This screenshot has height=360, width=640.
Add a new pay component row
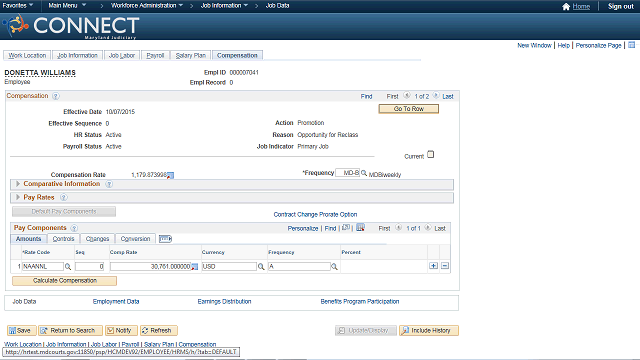click(433, 266)
